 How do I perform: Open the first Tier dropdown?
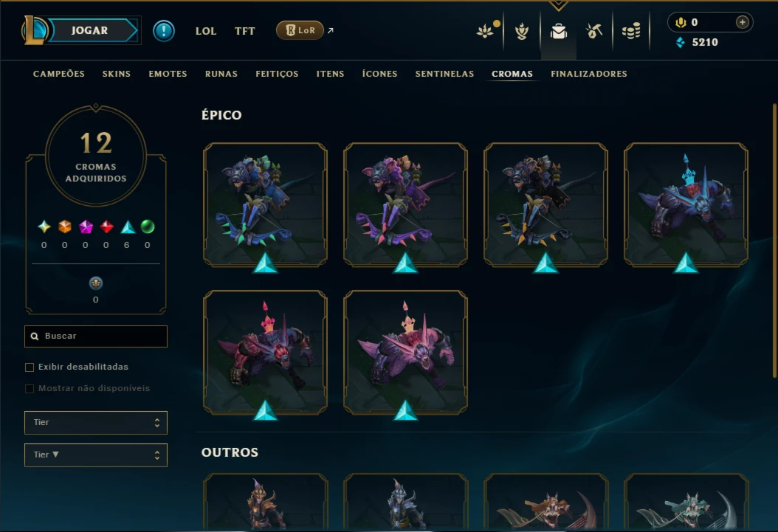96,422
